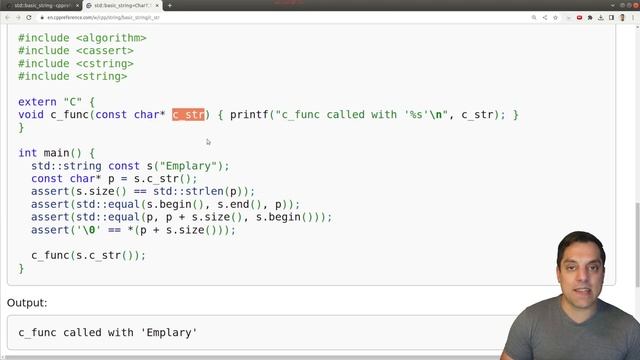Close the first std::basic_string tab
The image size is (640, 360).
(77, 6)
